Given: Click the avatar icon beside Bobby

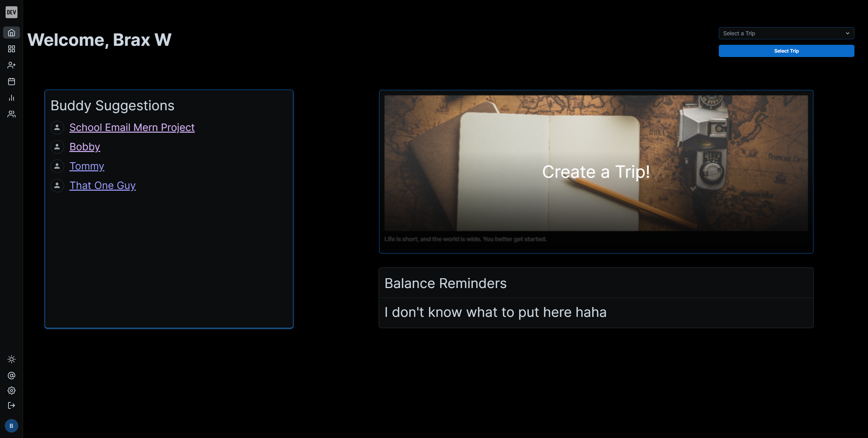Looking at the screenshot, I should (x=57, y=147).
